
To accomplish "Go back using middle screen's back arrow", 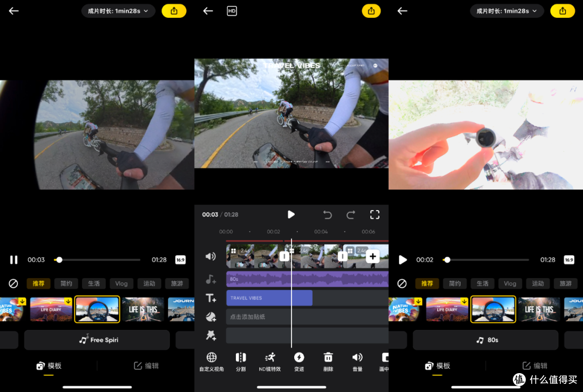I will tap(208, 11).
